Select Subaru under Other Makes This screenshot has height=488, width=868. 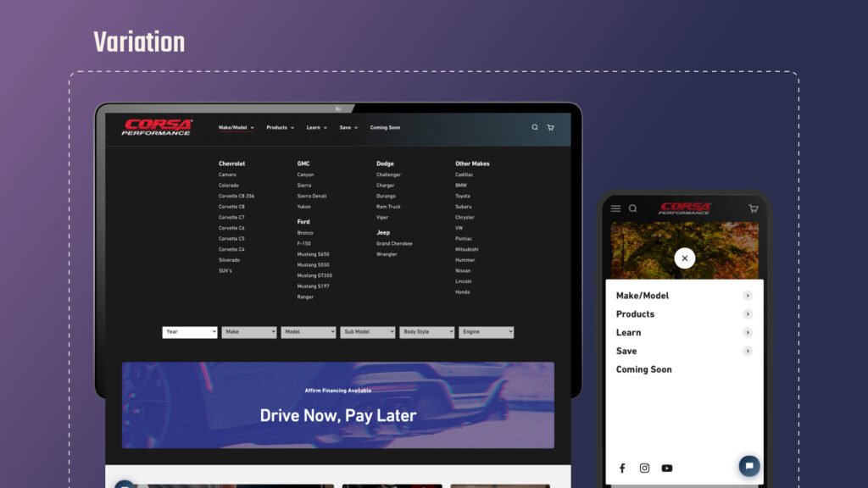[464, 207]
